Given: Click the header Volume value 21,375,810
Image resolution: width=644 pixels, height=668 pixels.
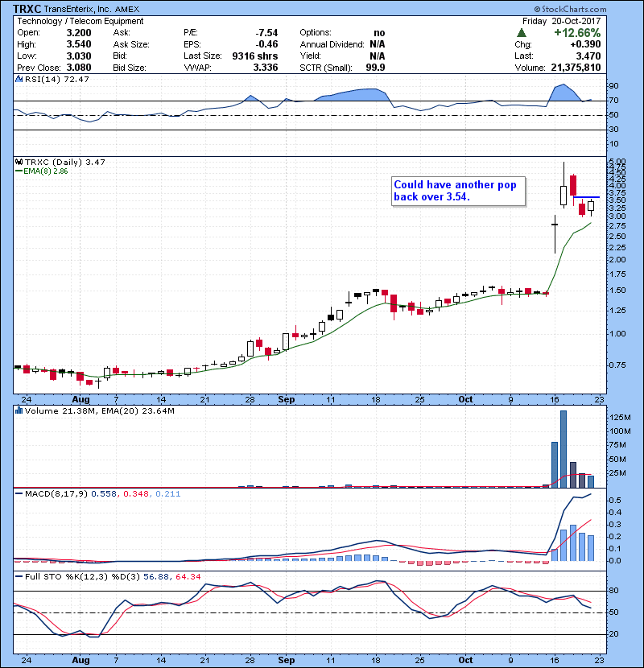Looking at the screenshot, I should coord(576,68).
